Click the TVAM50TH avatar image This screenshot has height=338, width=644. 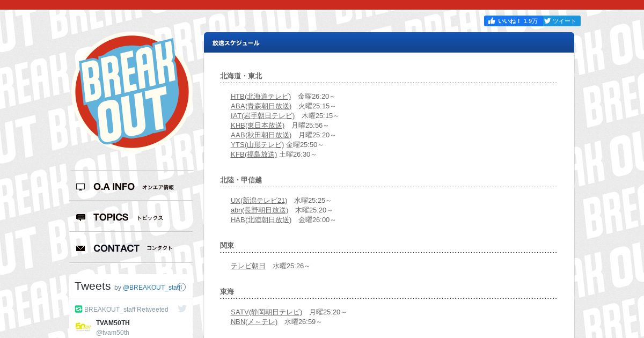tap(83, 327)
